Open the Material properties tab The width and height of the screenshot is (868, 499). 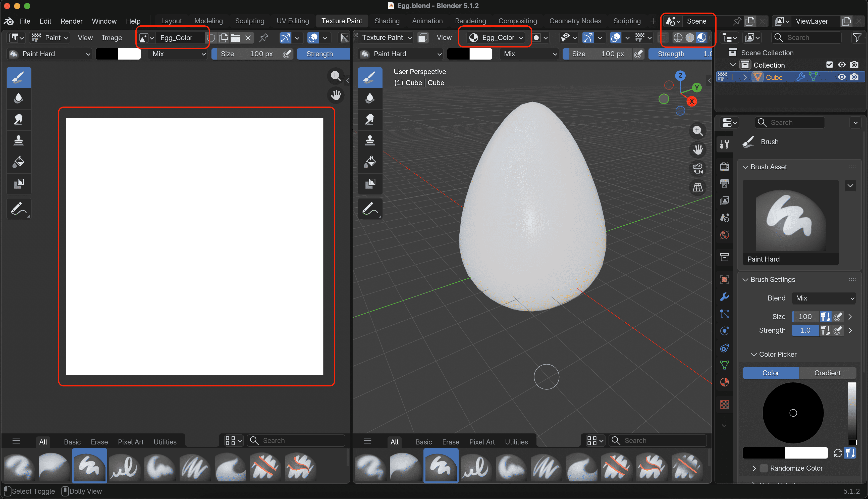[x=725, y=382]
